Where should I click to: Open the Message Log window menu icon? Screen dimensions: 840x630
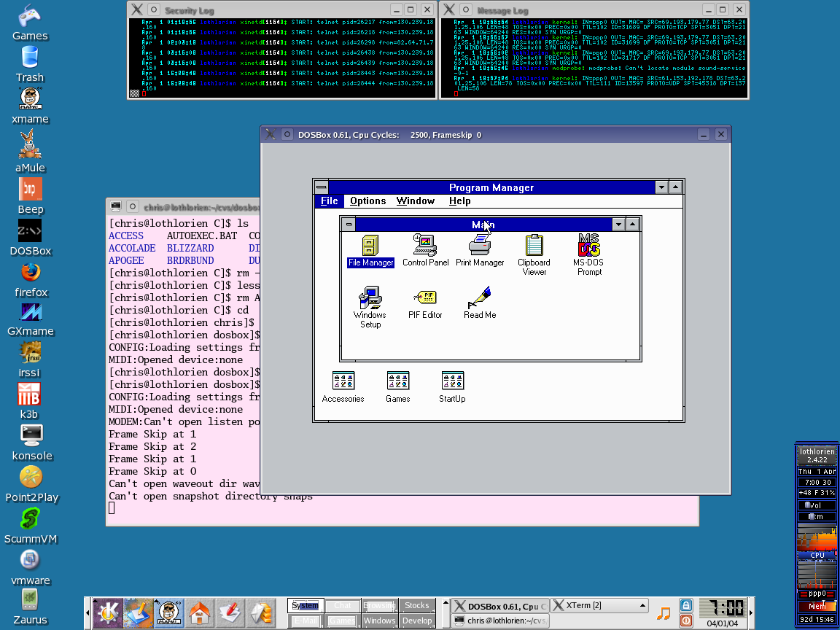[449, 9]
